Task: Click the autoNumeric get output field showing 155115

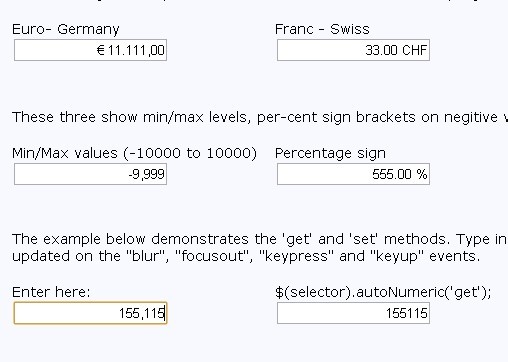Action: click(353, 313)
